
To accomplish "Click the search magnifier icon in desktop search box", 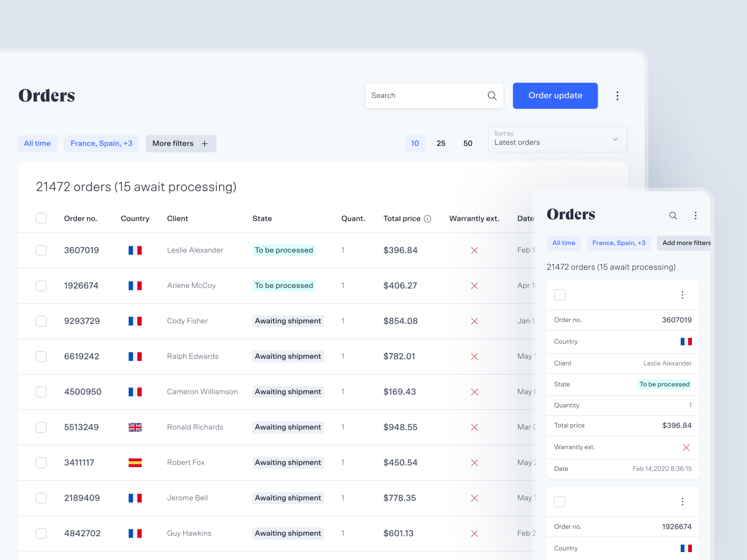I will (492, 96).
